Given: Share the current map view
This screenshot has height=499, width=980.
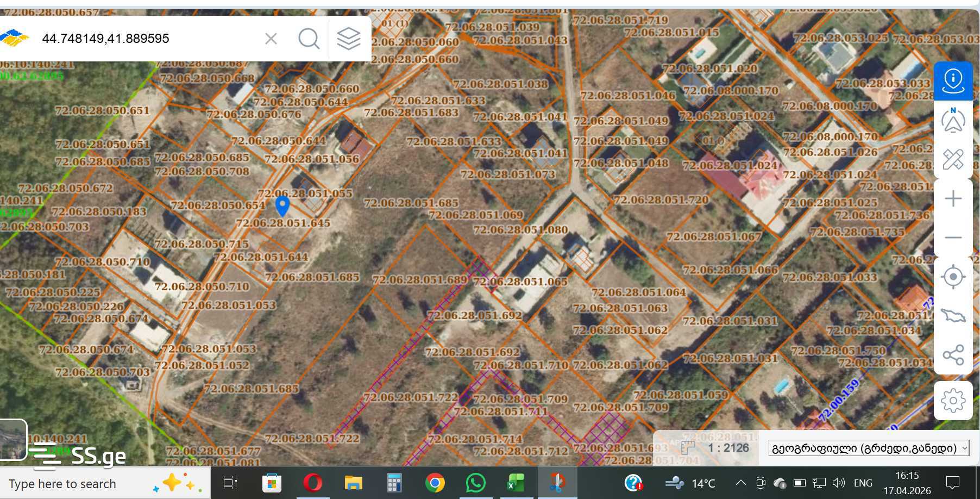Looking at the screenshot, I should point(953,355).
